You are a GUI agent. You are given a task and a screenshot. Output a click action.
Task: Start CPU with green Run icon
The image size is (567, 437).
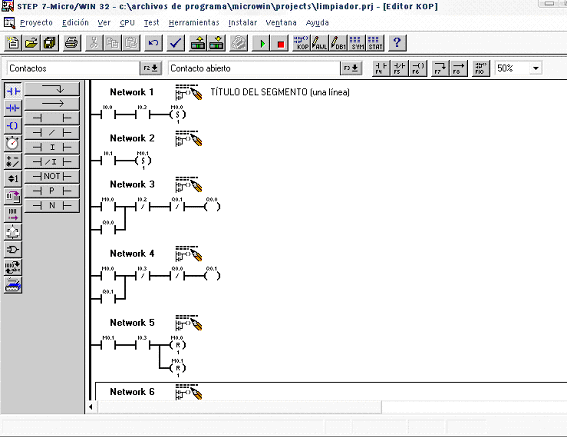(x=261, y=43)
